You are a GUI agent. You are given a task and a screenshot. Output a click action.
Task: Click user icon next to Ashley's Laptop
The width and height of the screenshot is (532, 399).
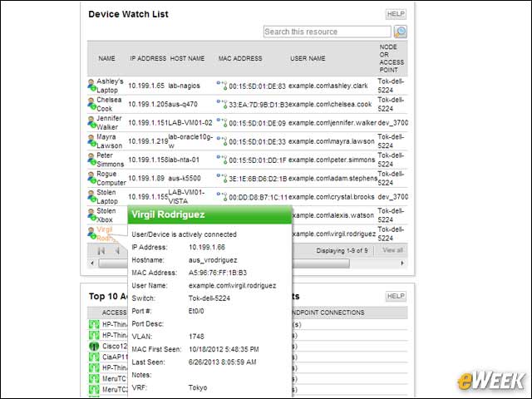91,85
